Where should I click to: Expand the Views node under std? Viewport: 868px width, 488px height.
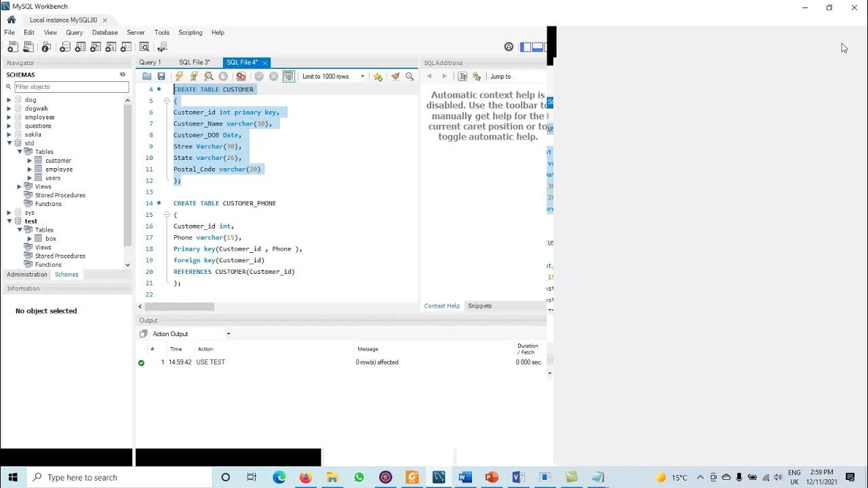click(x=20, y=186)
